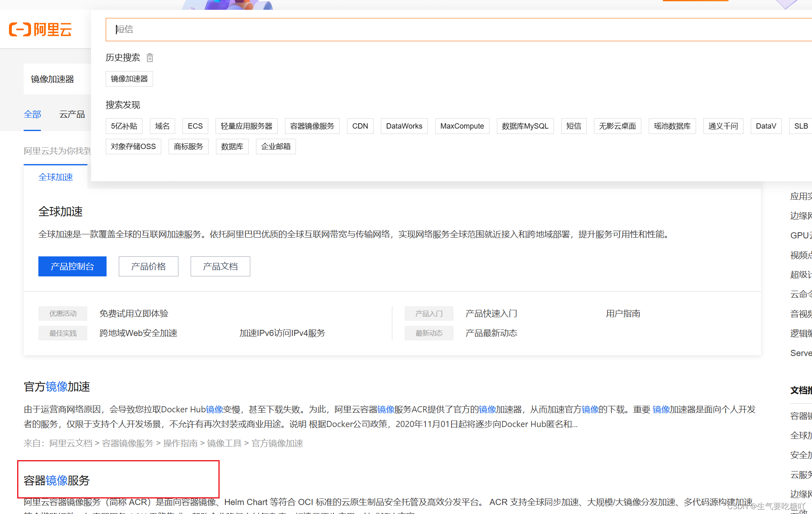Select the SLB suggestion tag
Viewport: 812px width, 514px height.
801,126
